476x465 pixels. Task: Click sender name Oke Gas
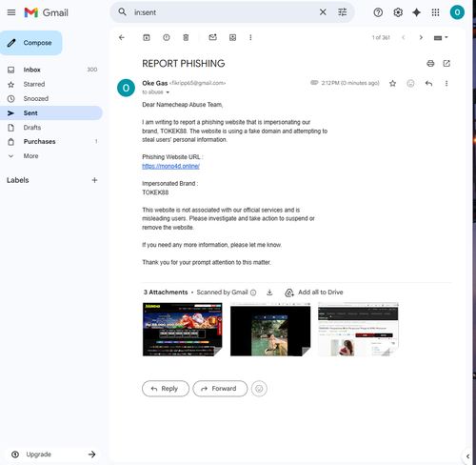coord(155,83)
